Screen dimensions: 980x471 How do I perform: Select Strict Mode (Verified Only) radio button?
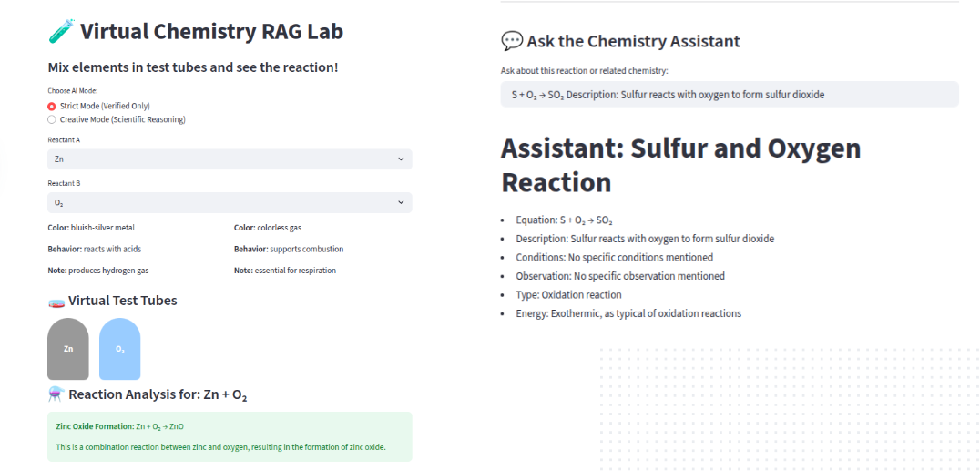52,106
